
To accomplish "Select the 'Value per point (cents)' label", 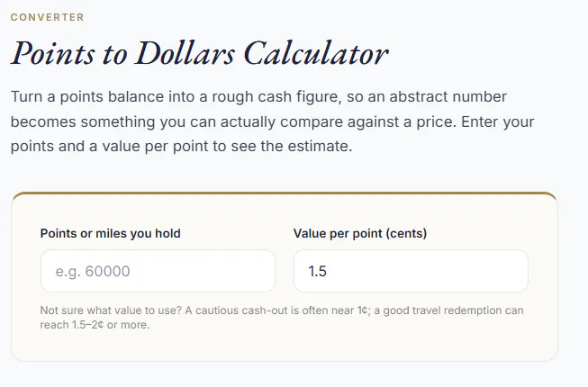I will (x=360, y=233).
